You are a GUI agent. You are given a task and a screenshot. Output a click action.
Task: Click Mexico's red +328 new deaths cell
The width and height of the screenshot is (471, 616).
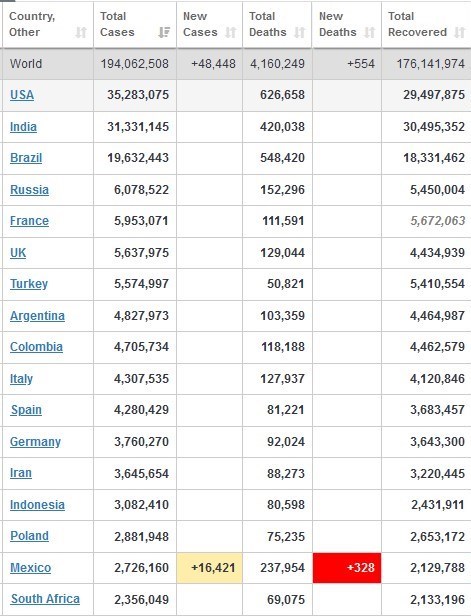click(x=347, y=568)
